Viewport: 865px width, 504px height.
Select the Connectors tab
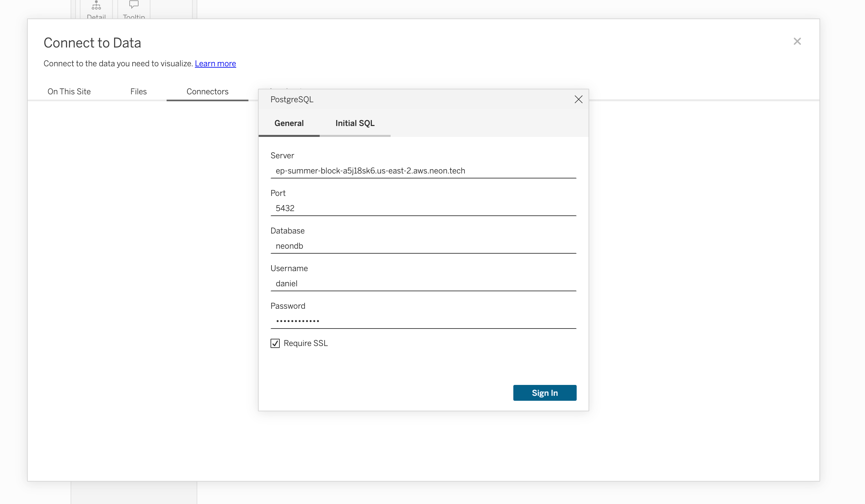(x=207, y=92)
